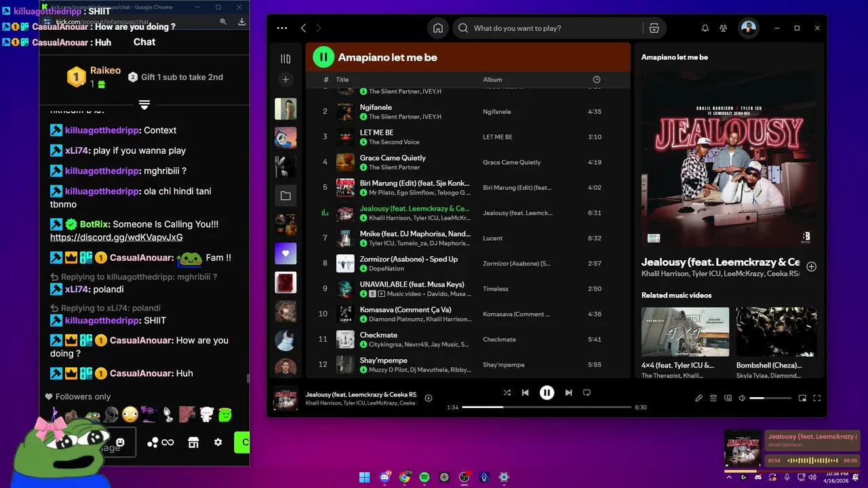Toggle shuffle in the Spotify player bar
Image resolution: width=868 pixels, height=488 pixels.
pyautogui.click(x=507, y=392)
